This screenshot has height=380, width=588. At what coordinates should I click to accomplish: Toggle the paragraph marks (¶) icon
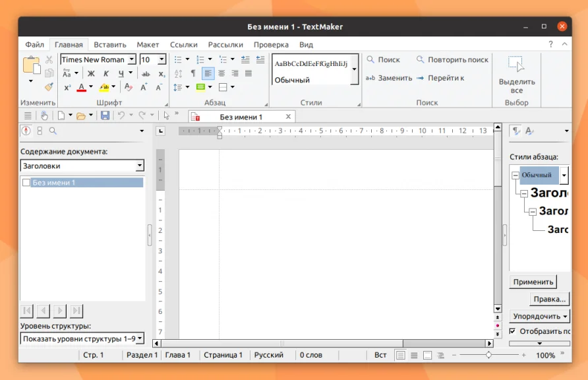pyautogui.click(x=193, y=73)
